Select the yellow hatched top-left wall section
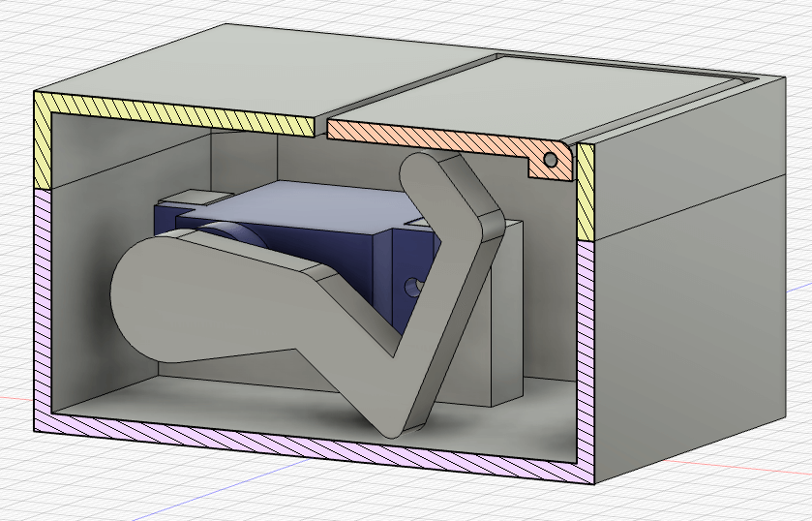The image size is (812, 521). coord(176,112)
